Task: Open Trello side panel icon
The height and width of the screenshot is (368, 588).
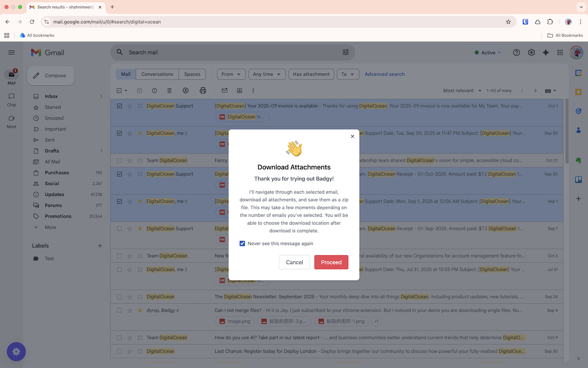Action: pyautogui.click(x=578, y=179)
